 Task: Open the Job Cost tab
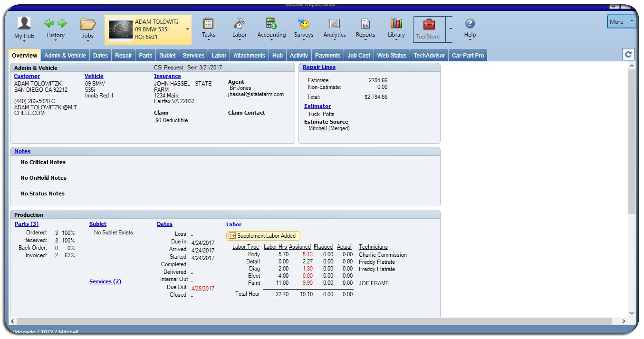(x=359, y=56)
